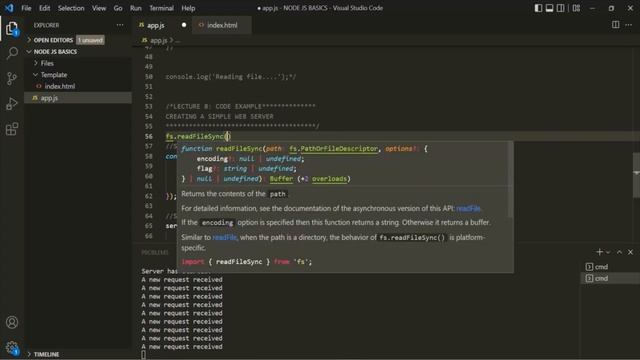
Task: Open the launch profile dropdown arrow
Action: tap(608, 252)
